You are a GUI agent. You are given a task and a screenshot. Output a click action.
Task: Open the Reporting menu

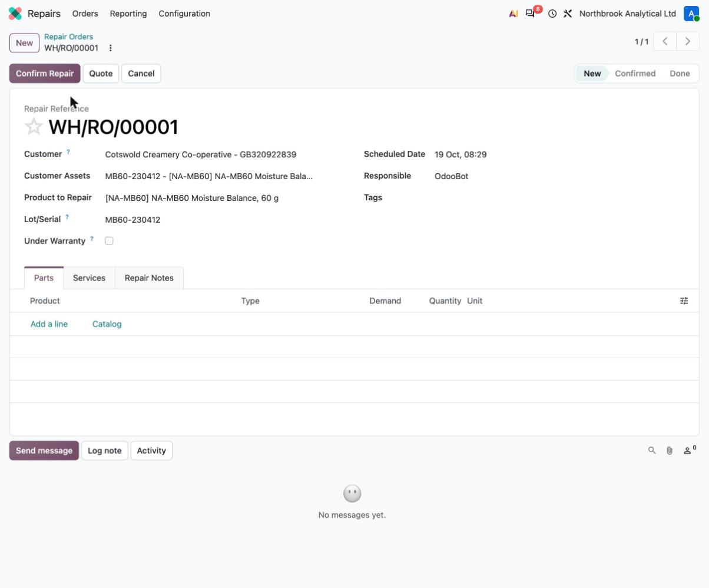(x=128, y=14)
